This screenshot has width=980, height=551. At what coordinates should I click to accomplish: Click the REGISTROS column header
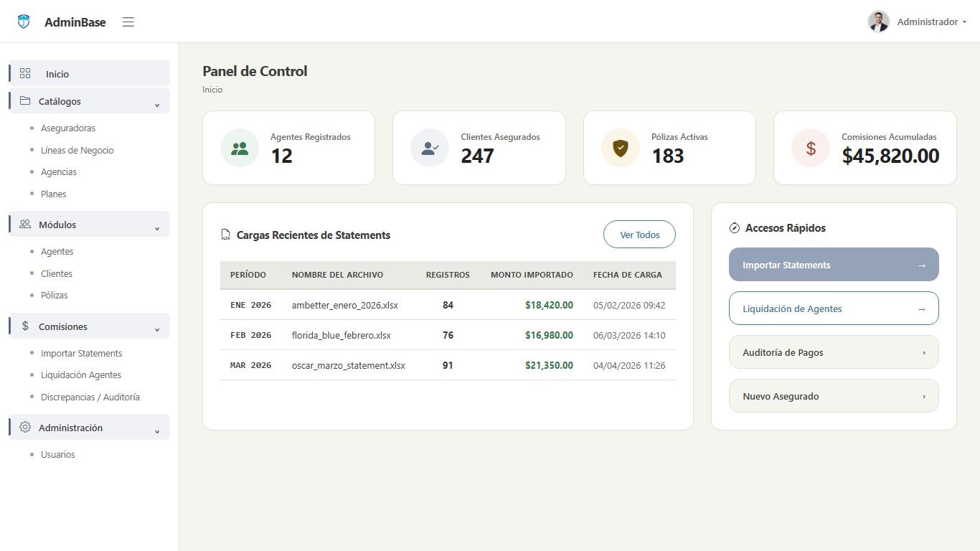tap(448, 275)
